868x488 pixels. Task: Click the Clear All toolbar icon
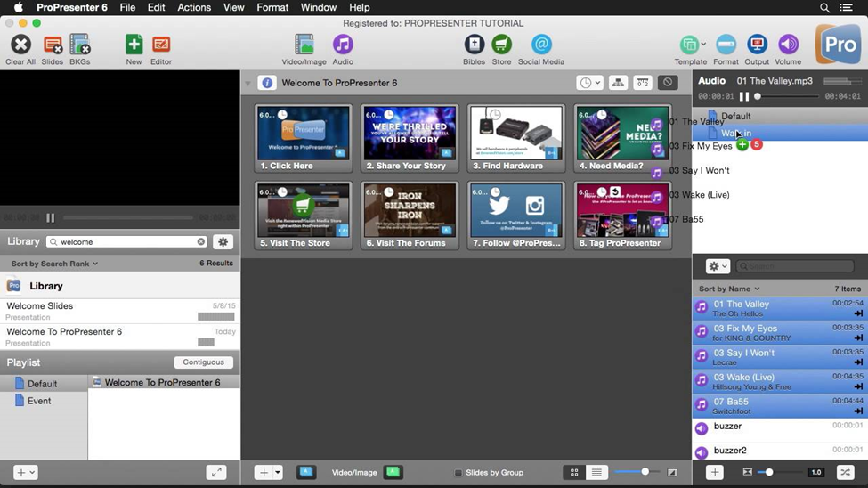pyautogui.click(x=20, y=45)
